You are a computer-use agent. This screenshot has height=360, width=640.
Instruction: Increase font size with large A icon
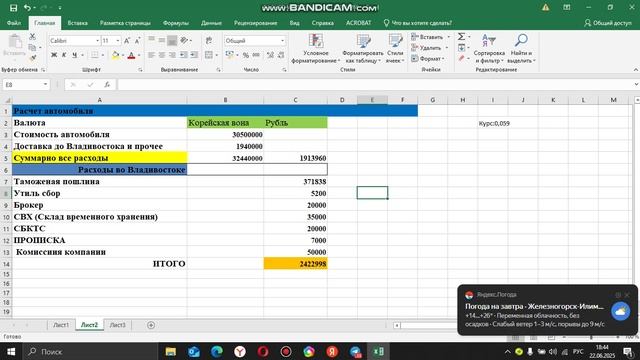[x=127, y=40]
